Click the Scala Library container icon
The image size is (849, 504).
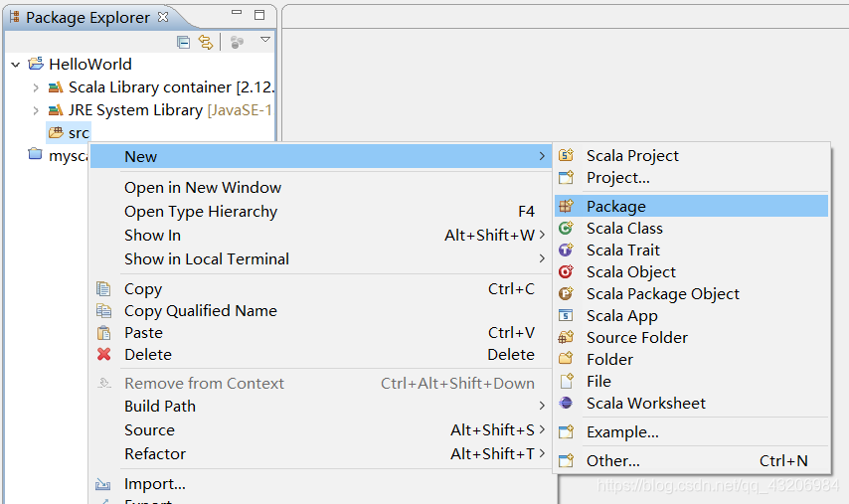pos(56,87)
